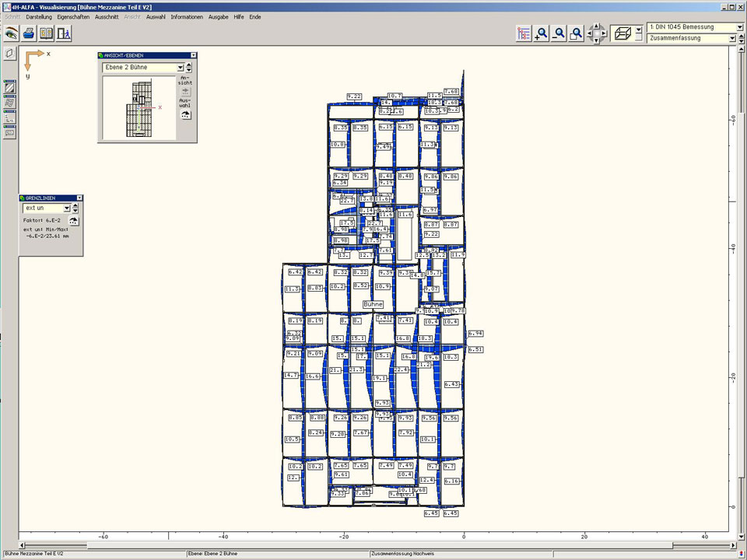Click the zoom out magnifier icon

coord(559,33)
